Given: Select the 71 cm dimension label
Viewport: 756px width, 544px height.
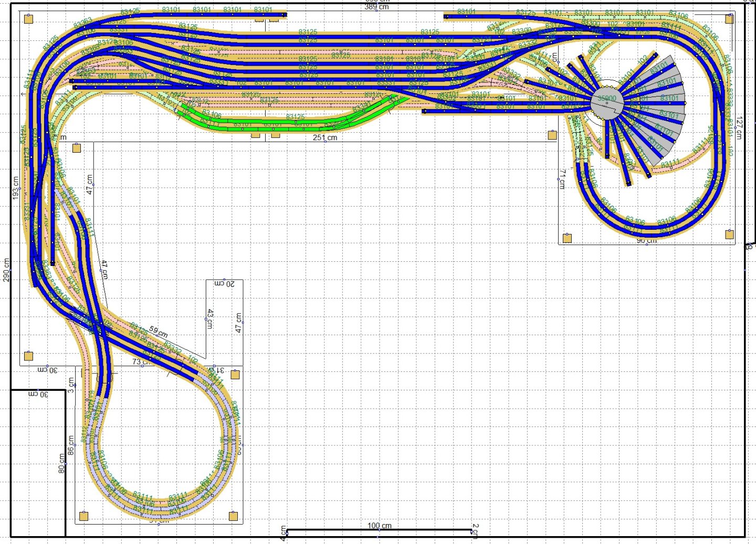Looking at the screenshot, I should tap(562, 179).
